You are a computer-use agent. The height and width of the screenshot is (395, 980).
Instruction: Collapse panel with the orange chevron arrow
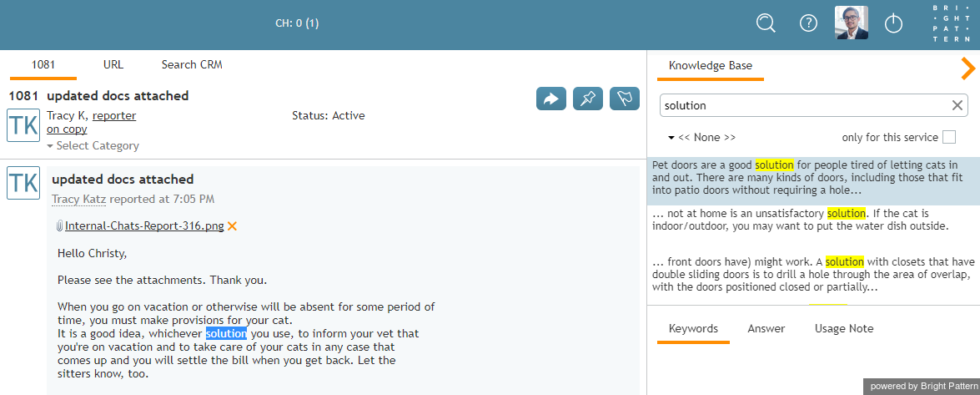click(x=968, y=68)
